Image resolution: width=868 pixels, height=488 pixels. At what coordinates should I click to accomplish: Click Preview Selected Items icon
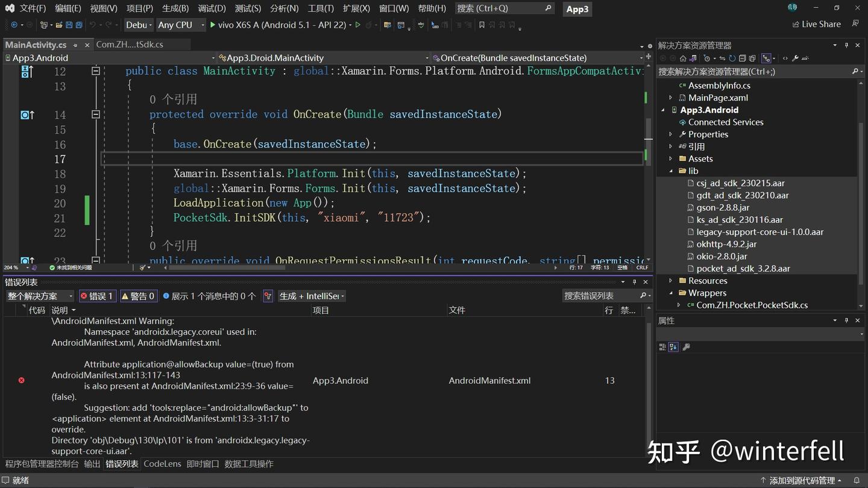coord(805,58)
